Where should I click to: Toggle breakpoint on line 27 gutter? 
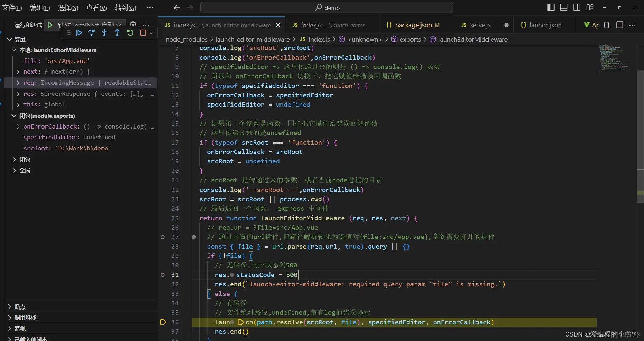point(163,237)
